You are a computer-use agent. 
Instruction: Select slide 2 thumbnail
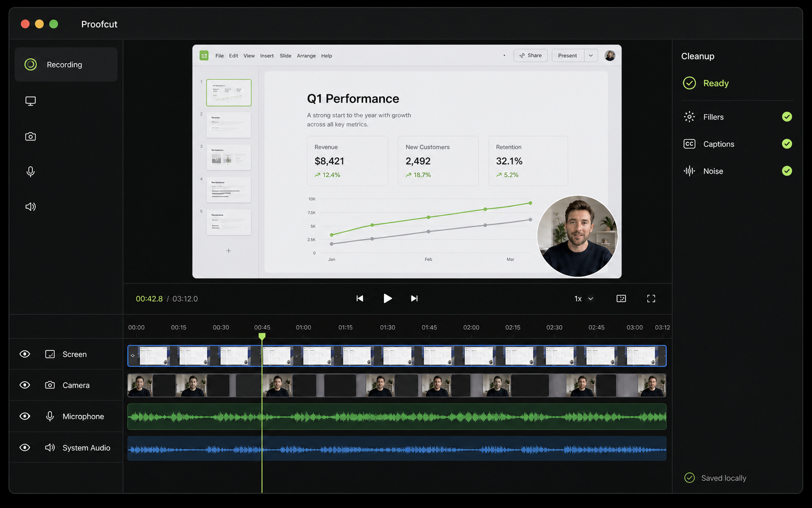(x=229, y=125)
